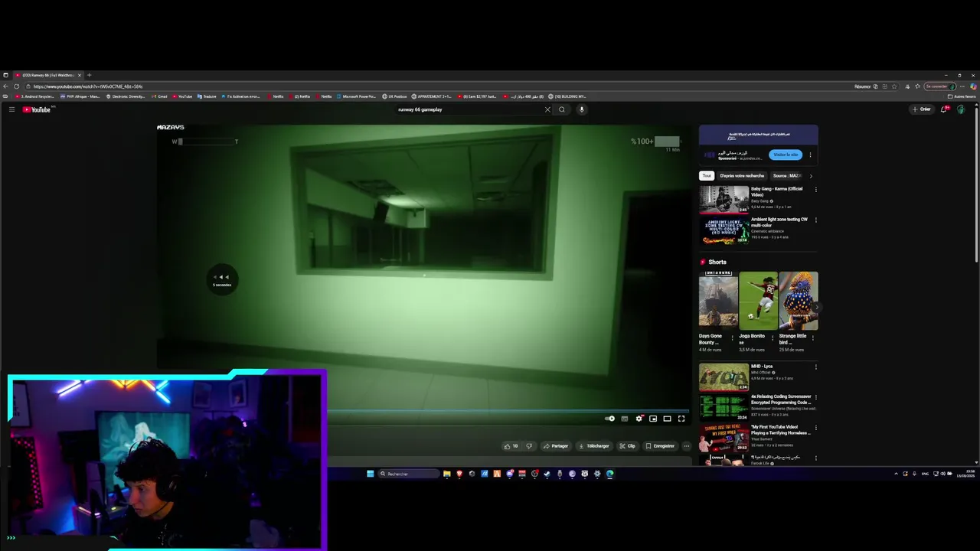
Task: Open sponsored ad options menu
Action: click(x=811, y=155)
